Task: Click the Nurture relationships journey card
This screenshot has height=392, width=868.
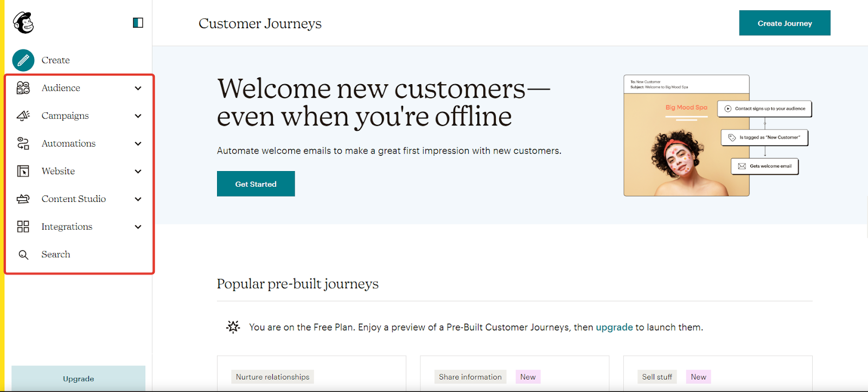Action: click(311, 374)
